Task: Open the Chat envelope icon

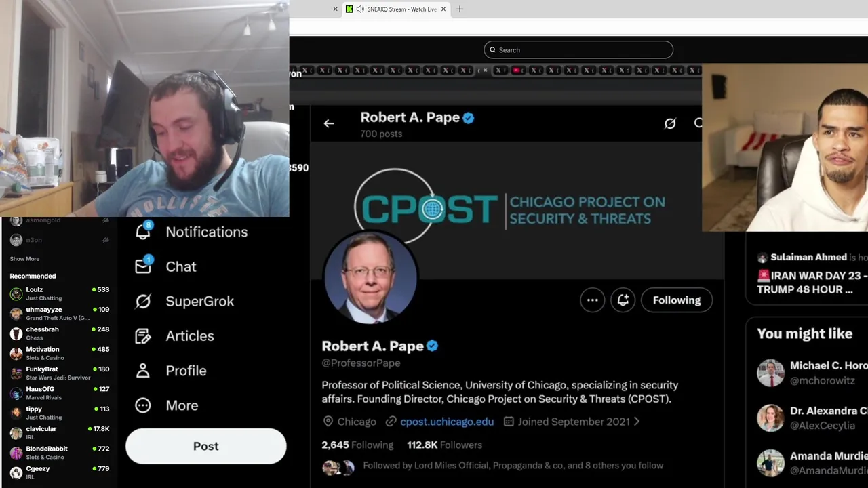Action: pyautogui.click(x=143, y=266)
